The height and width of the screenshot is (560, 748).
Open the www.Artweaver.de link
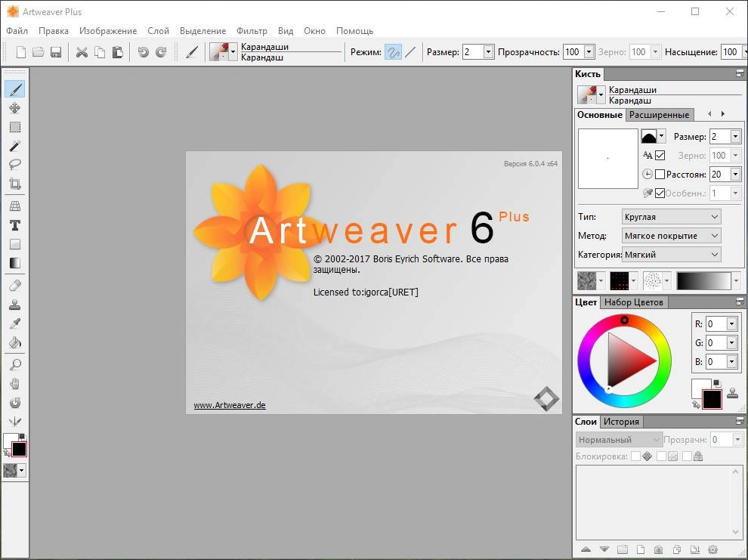(230, 405)
